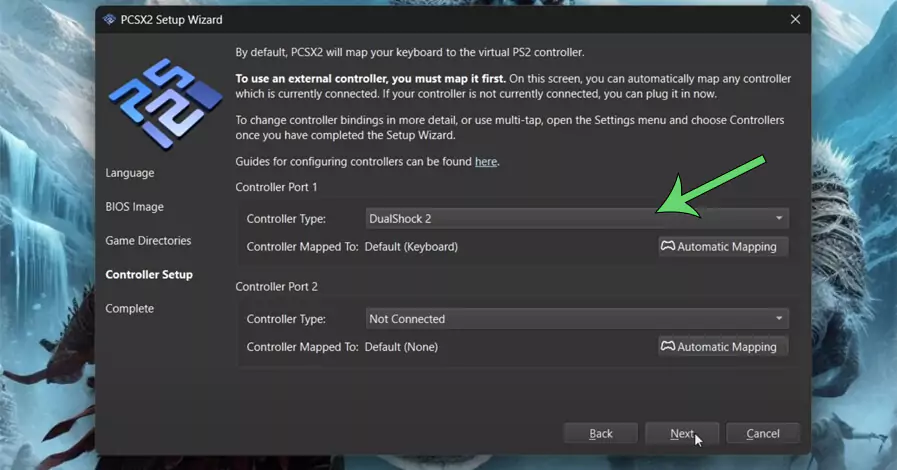Expand the Port 2 Not Connected dropdown
Screen dimensions: 897x470
pyautogui.click(x=577, y=319)
